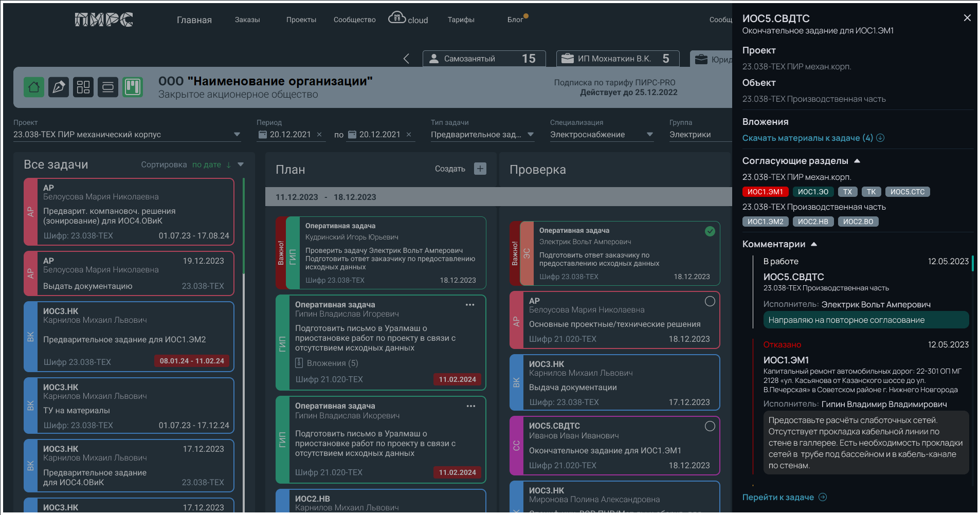The image size is (980, 515).
Task: Open Выдача документации card in Проверка
Action: pyautogui.click(x=615, y=382)
